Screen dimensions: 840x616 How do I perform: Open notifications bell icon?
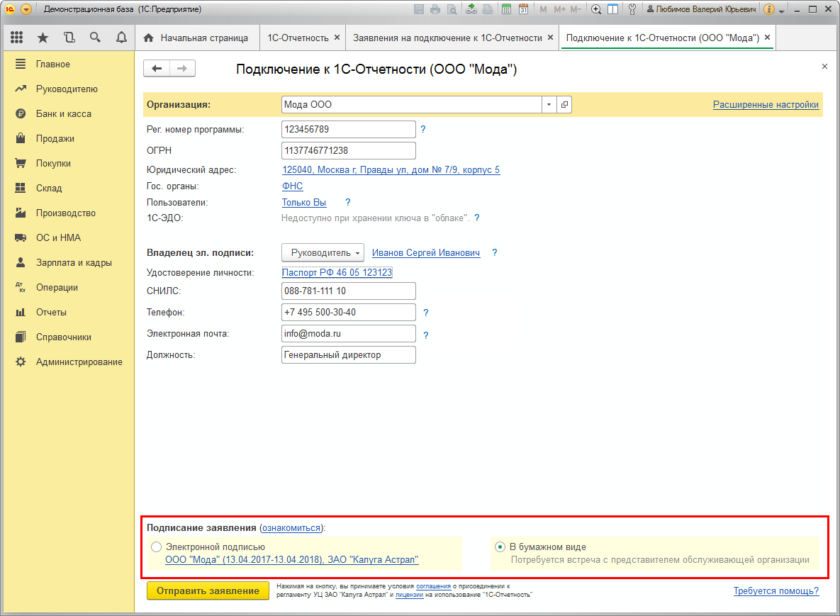(122, 38)
